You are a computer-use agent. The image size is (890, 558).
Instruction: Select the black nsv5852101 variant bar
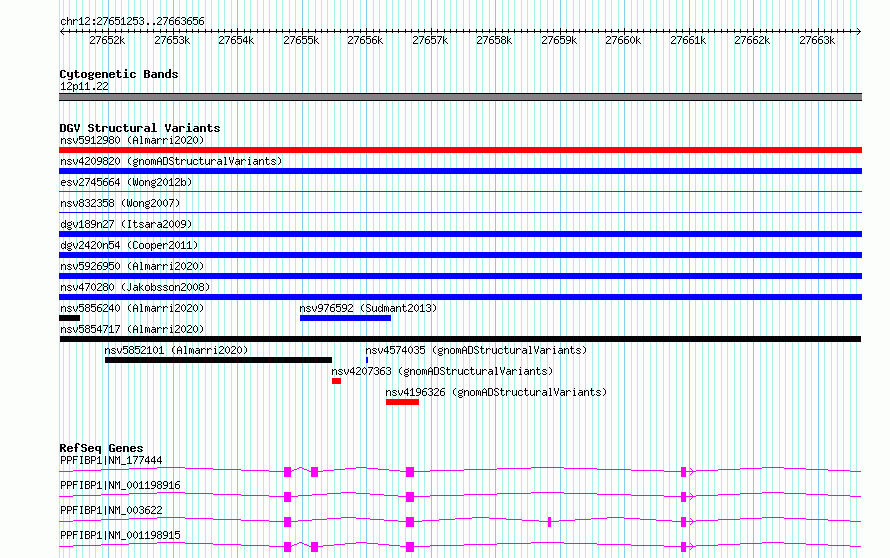click(219, 360)
